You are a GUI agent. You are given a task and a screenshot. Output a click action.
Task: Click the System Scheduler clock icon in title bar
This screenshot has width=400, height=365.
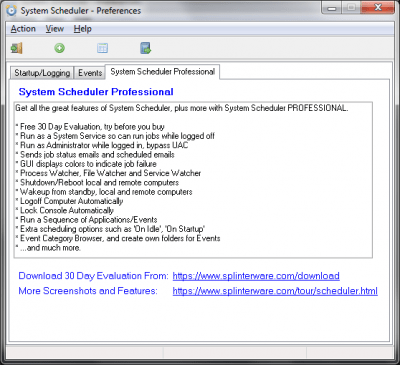(x=11, y=11)
